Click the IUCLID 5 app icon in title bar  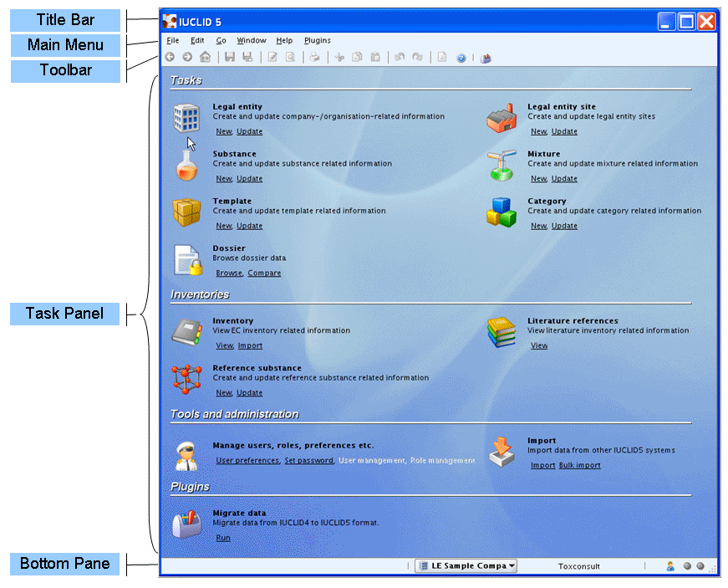click(x=170, y=22)
